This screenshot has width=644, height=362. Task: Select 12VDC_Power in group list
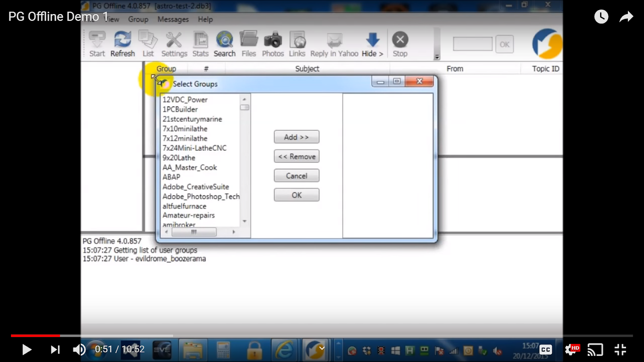pyautogui.click(x=185, y=100)
